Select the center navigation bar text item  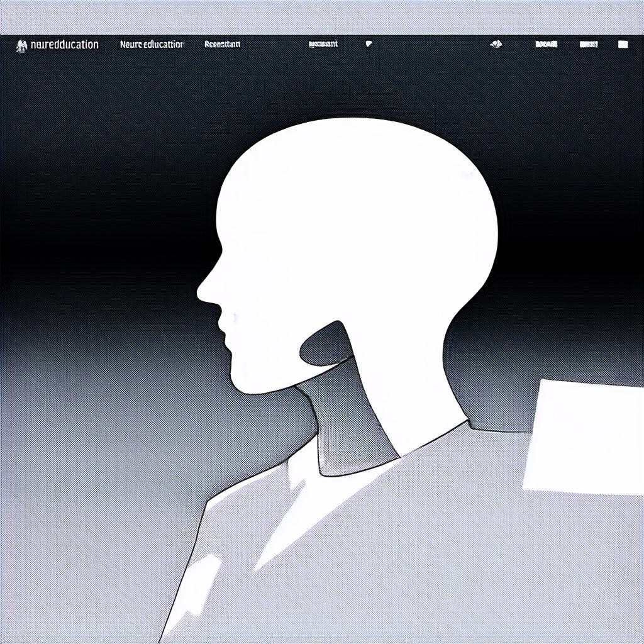coord(323,44)
